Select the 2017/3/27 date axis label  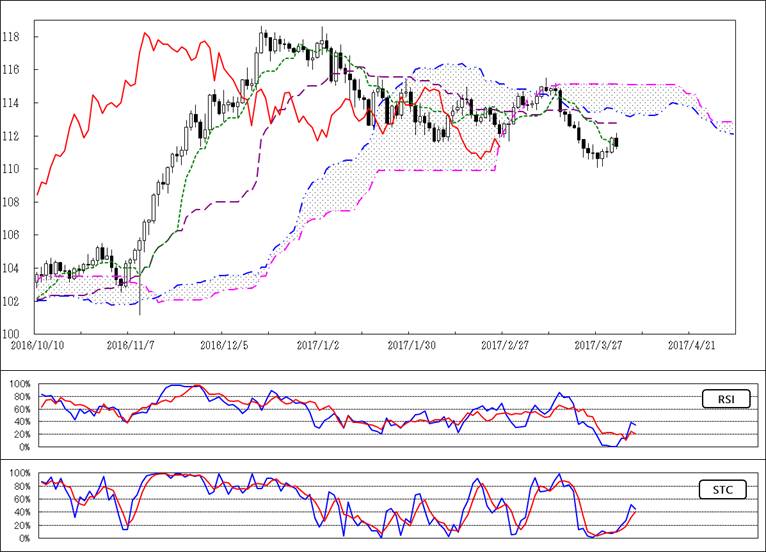[596, 344]
